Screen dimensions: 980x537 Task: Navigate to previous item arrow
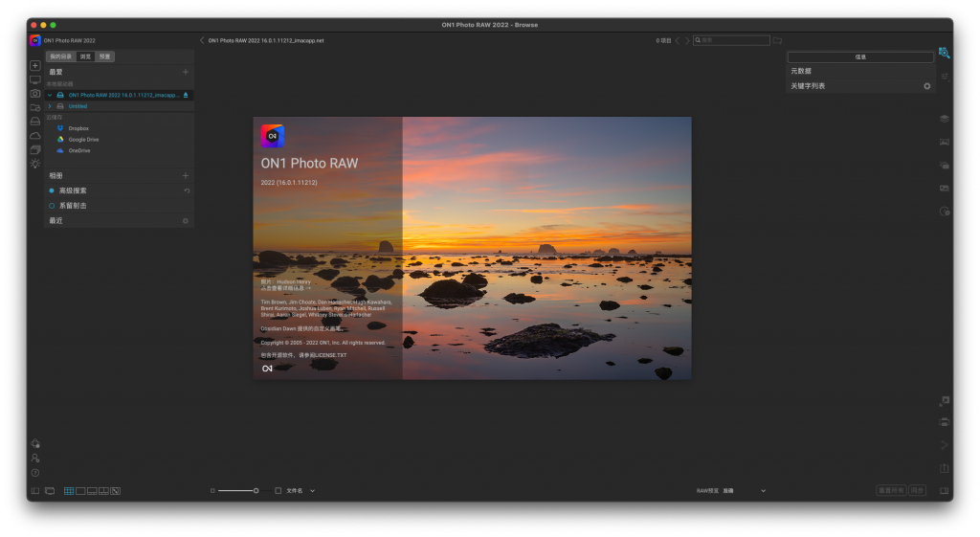click(677, 40)
